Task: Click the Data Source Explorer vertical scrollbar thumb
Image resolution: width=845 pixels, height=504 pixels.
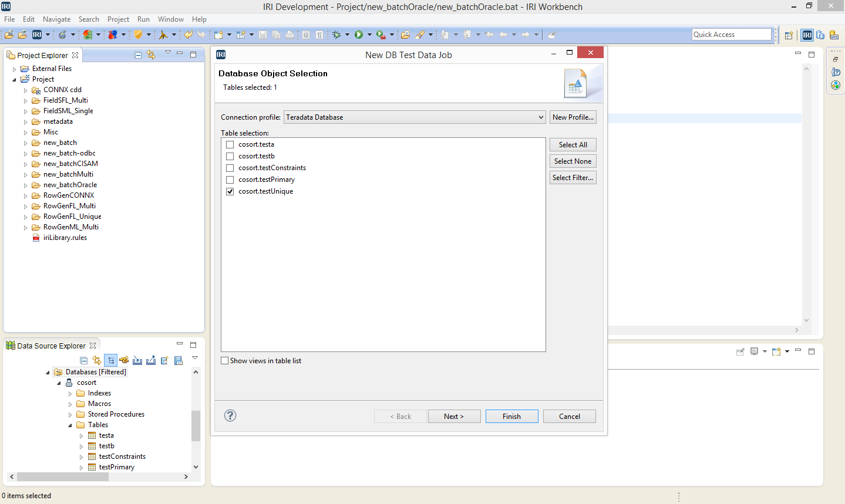Action: pyautogui.click(x=196, y=426)
